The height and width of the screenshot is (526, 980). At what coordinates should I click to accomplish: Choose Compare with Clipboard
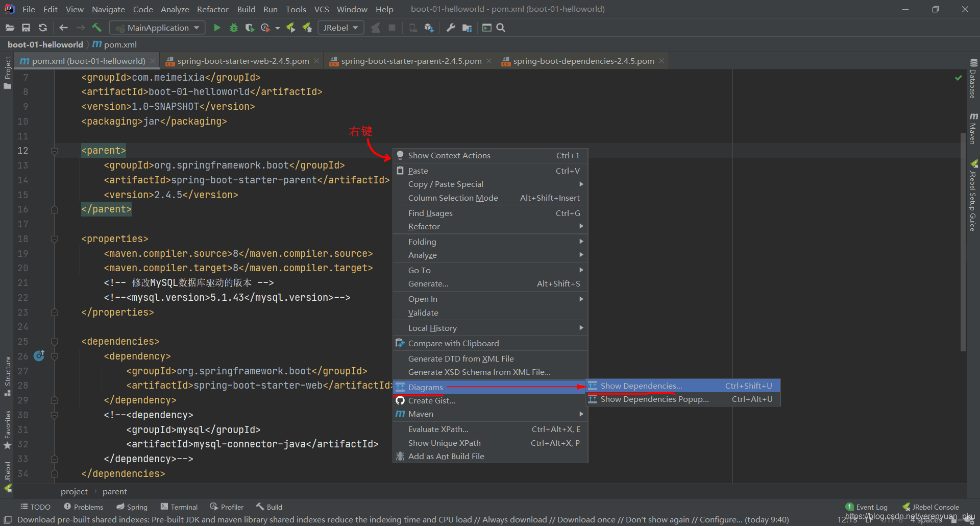coord(490,343)
